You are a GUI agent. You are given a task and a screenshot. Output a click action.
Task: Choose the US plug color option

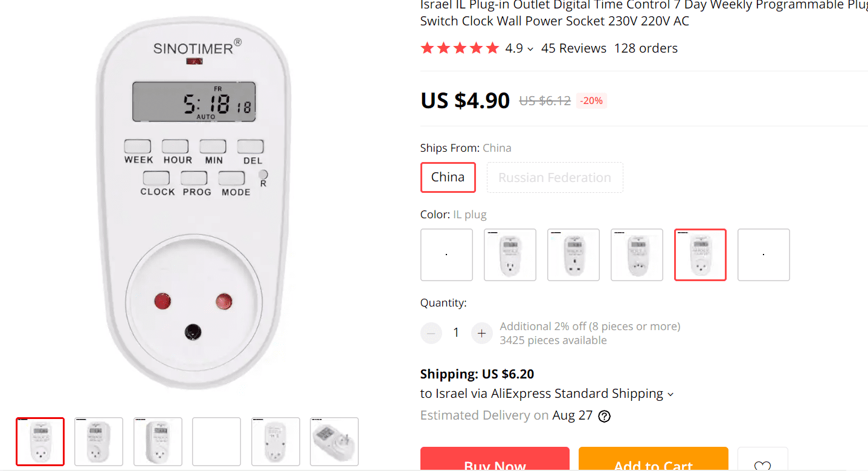coord(510,255)
